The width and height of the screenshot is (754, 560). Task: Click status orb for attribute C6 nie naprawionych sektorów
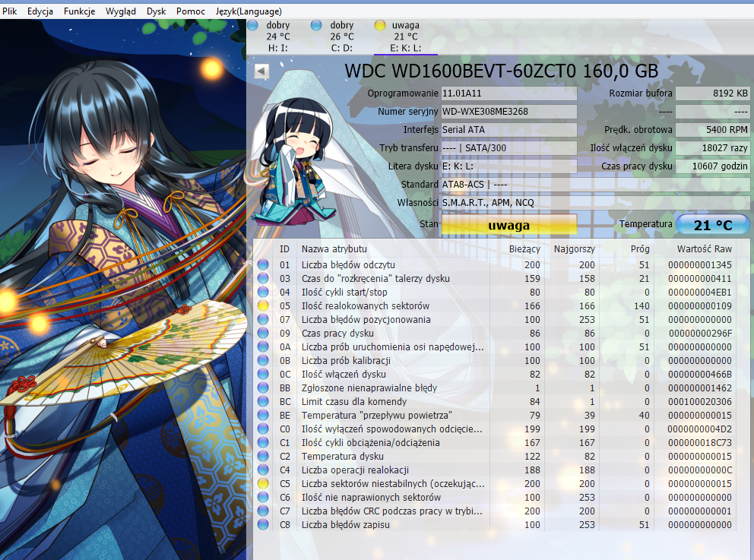click(x=263, y=498)
